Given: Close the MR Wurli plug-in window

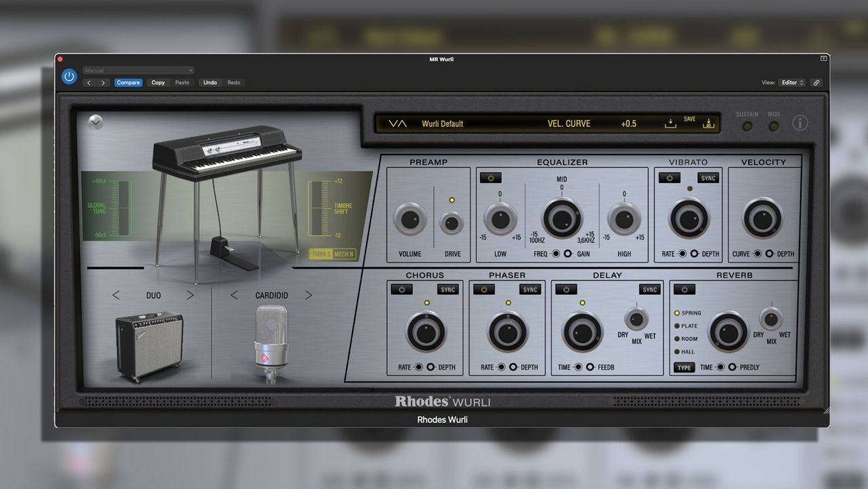Looking at the screenshot, I should coord(60,59).
